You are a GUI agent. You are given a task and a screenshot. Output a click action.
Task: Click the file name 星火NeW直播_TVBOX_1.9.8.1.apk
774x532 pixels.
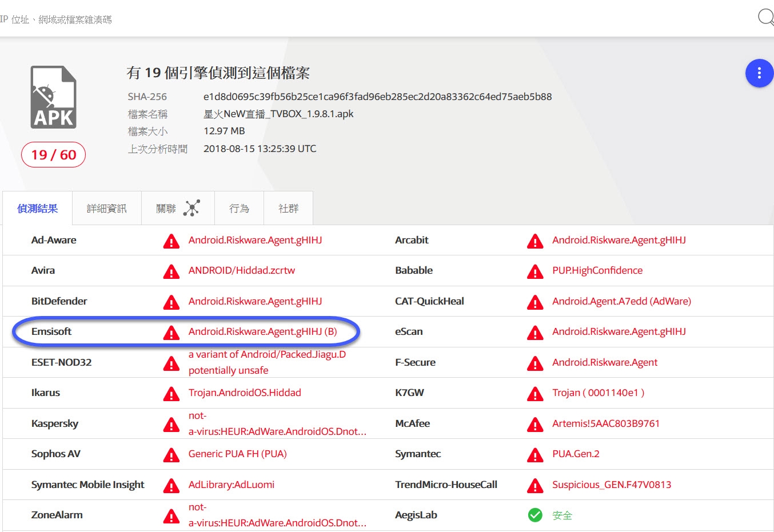(278, 114)
